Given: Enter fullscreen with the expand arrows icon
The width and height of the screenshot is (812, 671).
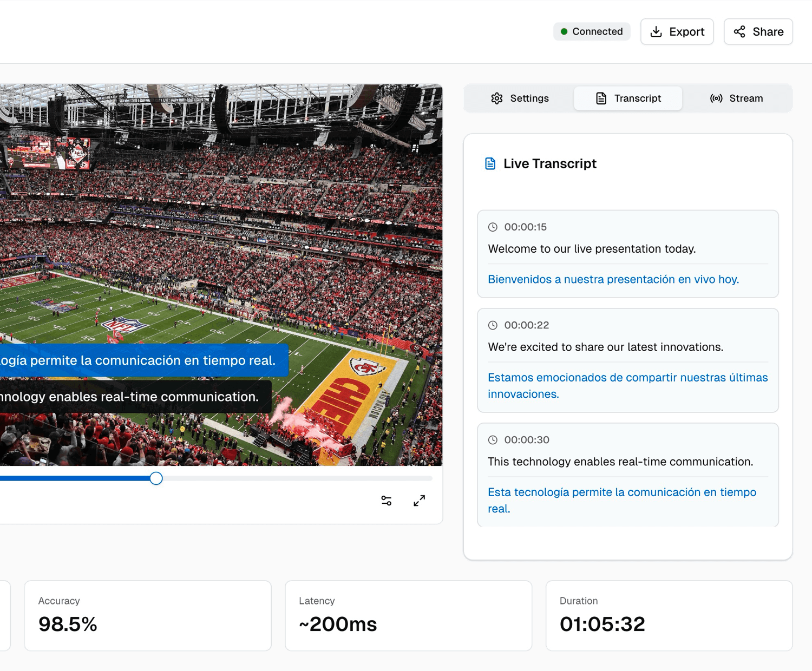Looking at the screenshot, I should [420, 501].
